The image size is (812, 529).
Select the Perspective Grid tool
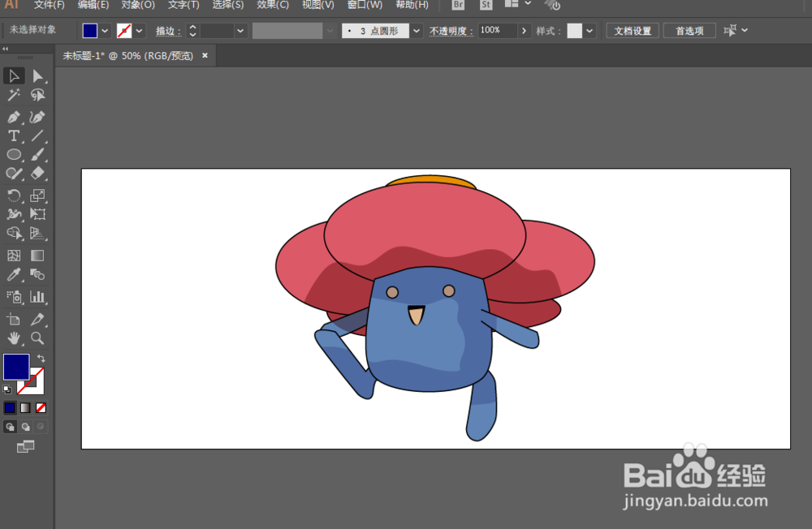[x=37, y=233]
